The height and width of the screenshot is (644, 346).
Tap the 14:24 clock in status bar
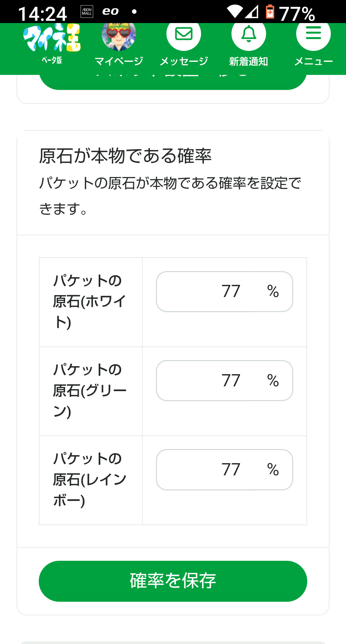[x=42, y=13]
